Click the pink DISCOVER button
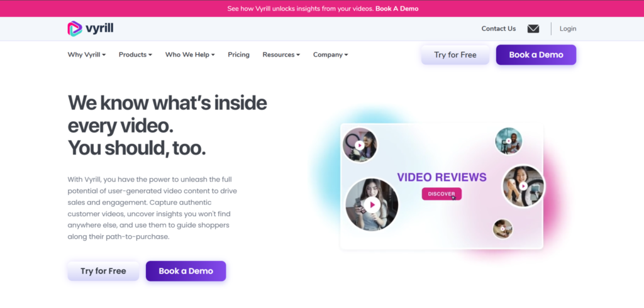Screen dimensions: 644x308 click(441, 194)
